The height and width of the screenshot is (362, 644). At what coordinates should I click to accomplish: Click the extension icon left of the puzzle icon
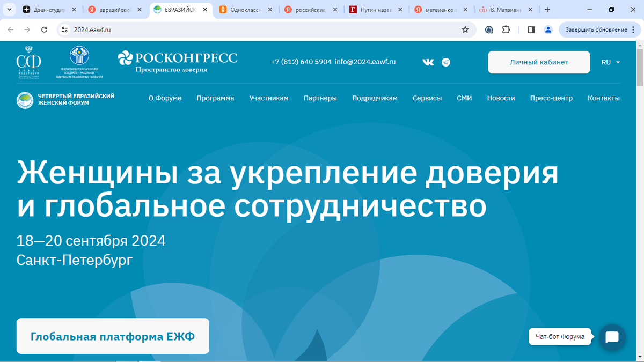[489, 29]
